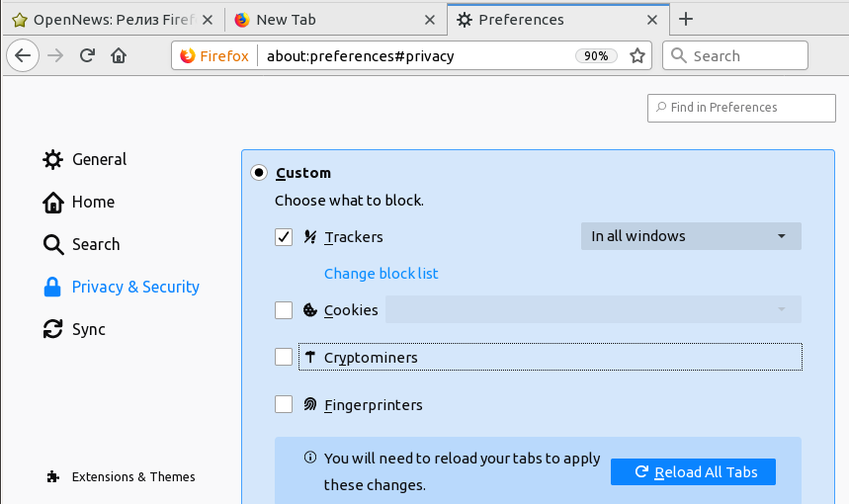Enable the Cryptominers checkbox
Viewport: 849px width, 504px height.
[284, 357]
